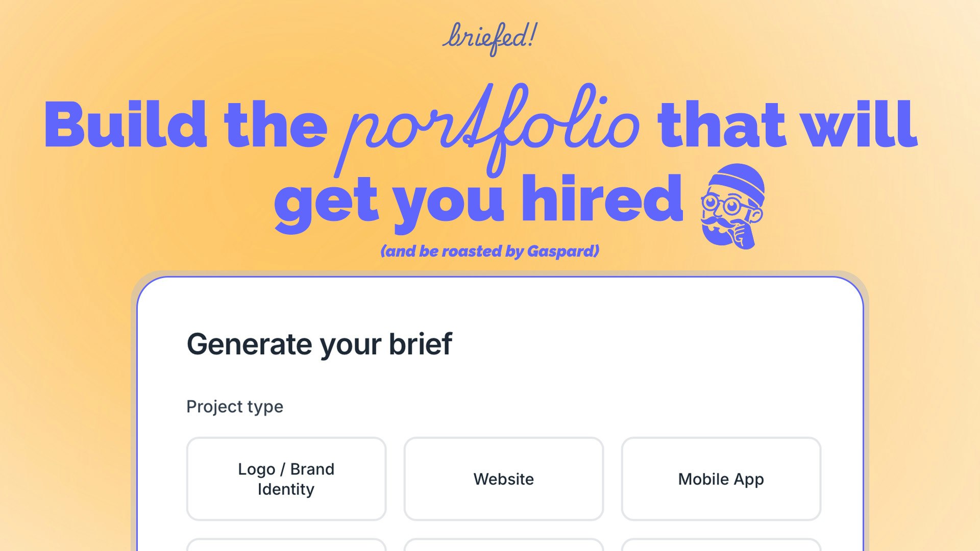The image size is (980, 551).
Task: Click the 'and be roasted by Gaspard' tagline
Action: [490, 251]
